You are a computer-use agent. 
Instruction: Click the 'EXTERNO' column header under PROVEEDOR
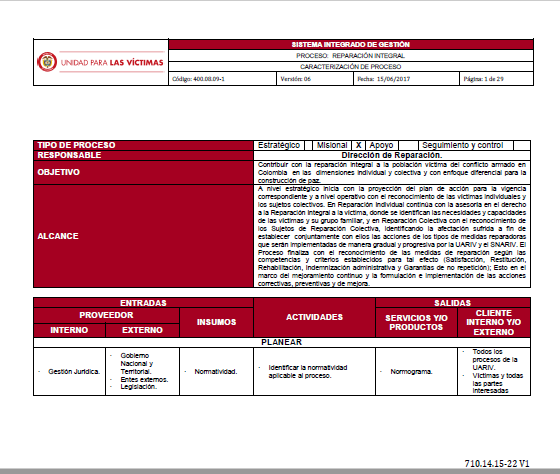pos(142,330)
